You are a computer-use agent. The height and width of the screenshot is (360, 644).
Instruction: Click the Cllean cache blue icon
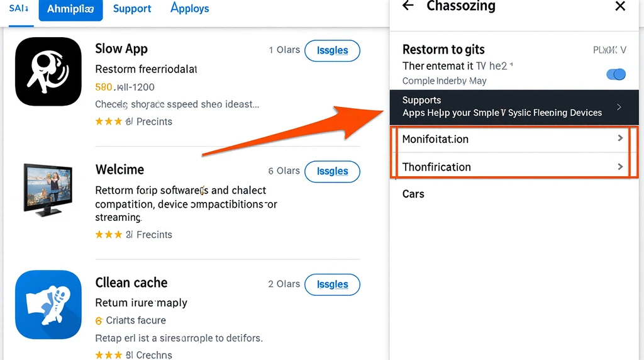(48, 304)
